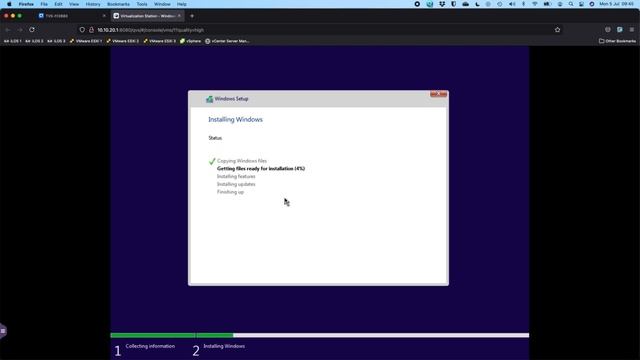Click the Dropbox menu bar icon
Screen dimensions: 640x360
[x=442, y=4]
